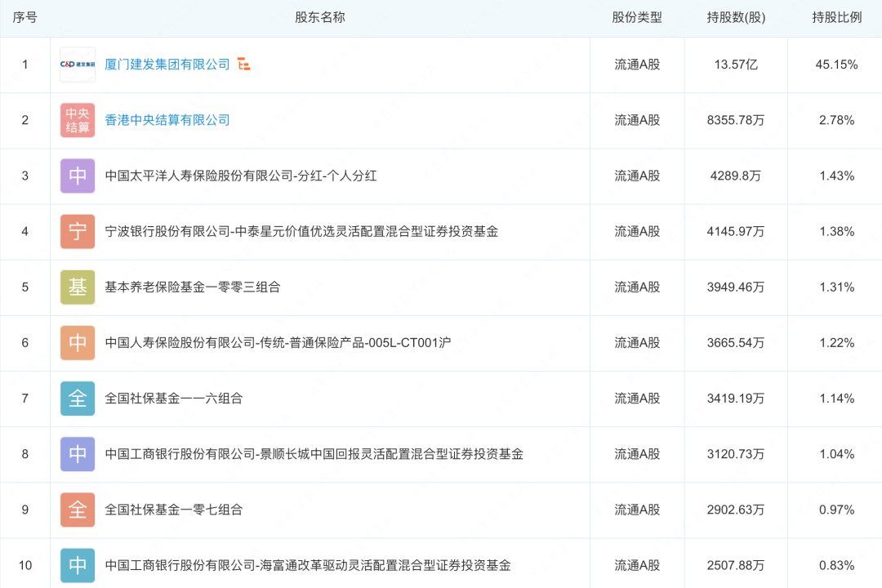Click the 0.83% holding ratio
Screen dimensions: 882x588
click(x=836, y=565)
